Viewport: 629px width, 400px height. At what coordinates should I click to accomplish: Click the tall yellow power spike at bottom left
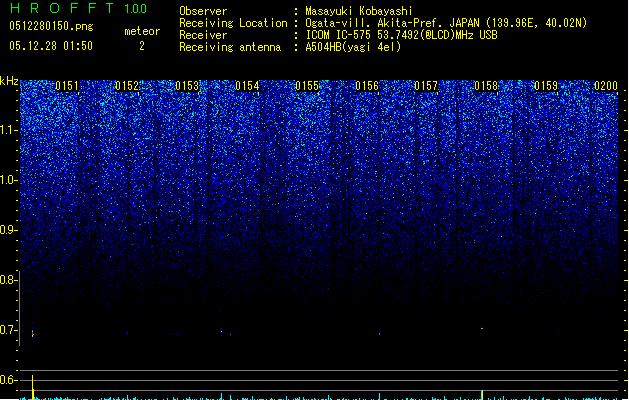[x=32, y=387]
